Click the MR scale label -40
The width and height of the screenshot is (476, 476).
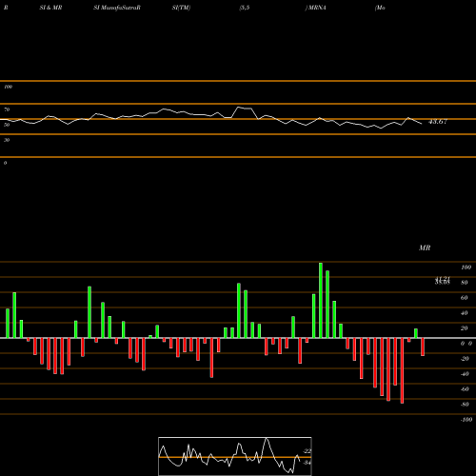pos(466,374)
